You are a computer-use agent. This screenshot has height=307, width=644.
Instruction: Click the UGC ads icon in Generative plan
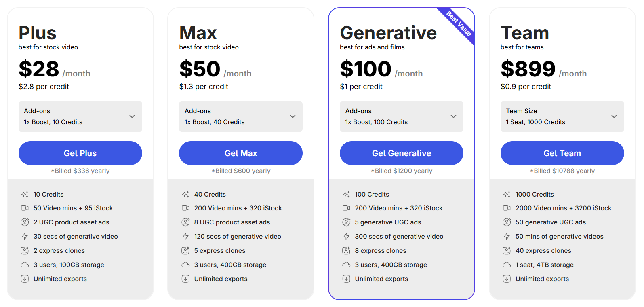[346, 222]
